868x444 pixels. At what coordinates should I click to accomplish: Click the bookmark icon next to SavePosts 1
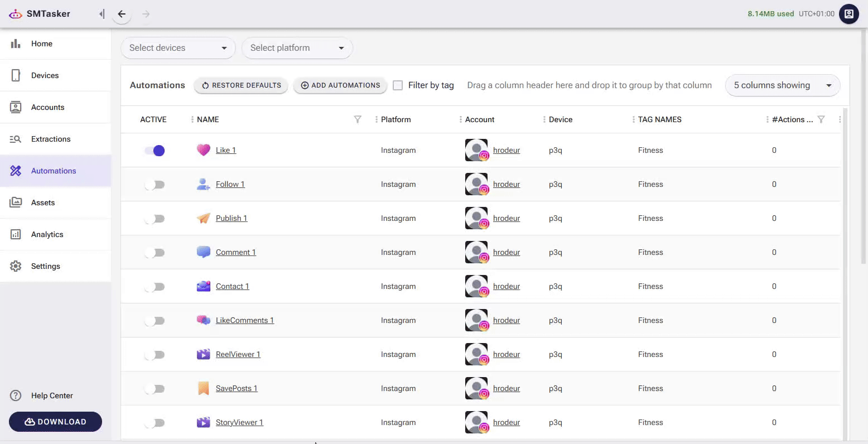pyautogui.click(x=204, y=388)
